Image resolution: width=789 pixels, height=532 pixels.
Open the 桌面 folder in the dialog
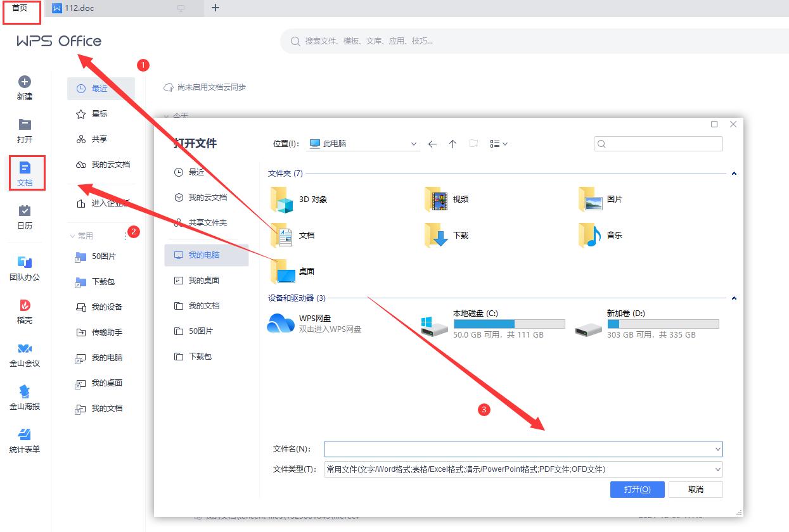point(292,271)
